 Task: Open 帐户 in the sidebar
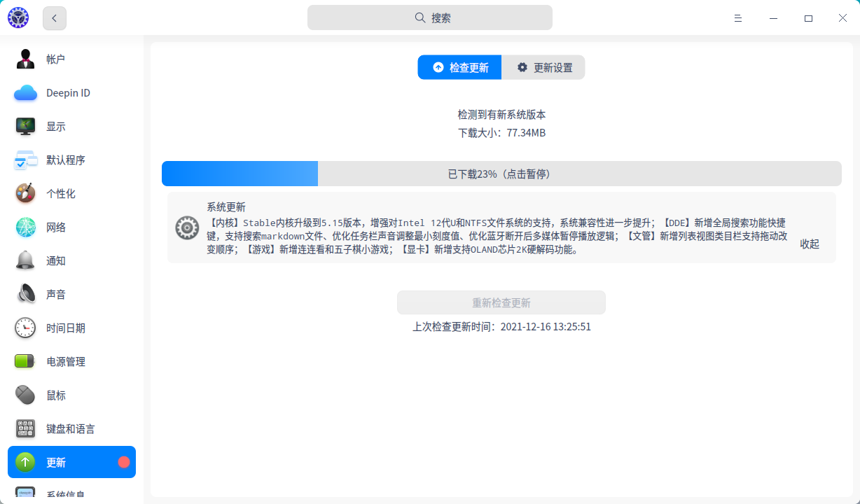56,59
